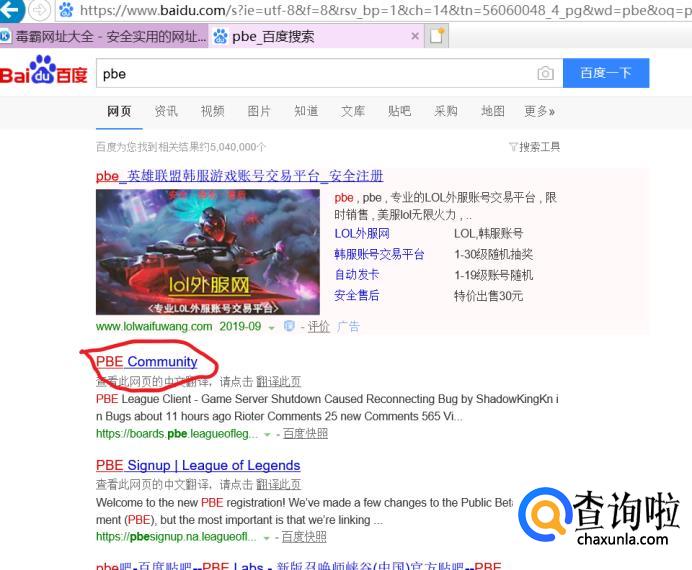692x570 pixels.
Task: Open the 安全售后 sublink
Action: (x=357, y=295)
